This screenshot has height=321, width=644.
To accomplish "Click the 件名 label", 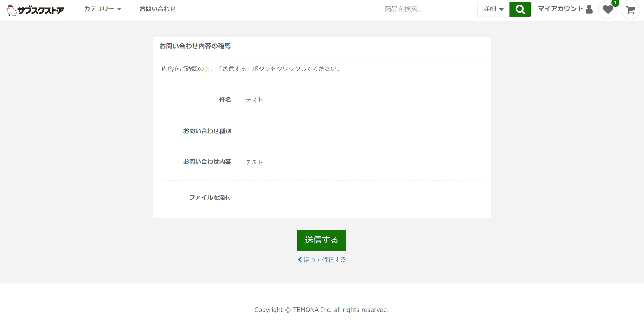I will coord(225,100).
